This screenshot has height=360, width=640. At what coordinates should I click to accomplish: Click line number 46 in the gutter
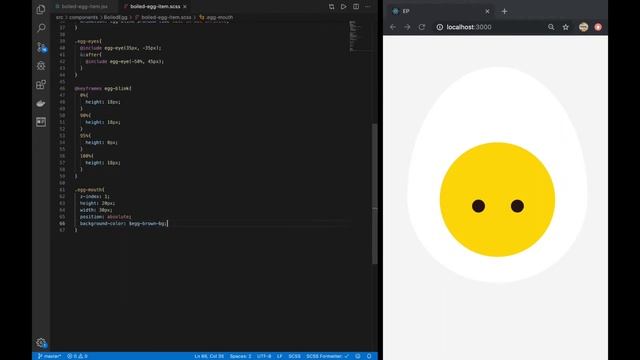pos(62,88)
